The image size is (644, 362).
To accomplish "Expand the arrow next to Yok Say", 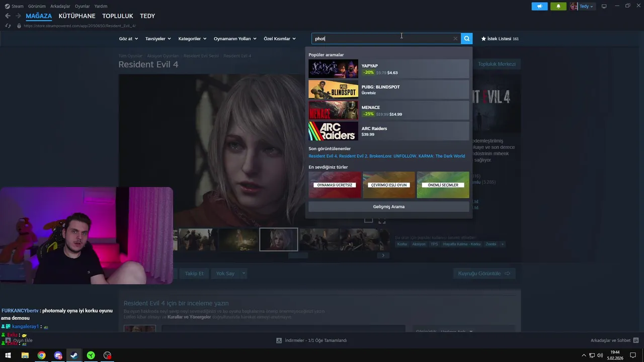I will pos(244,274).
